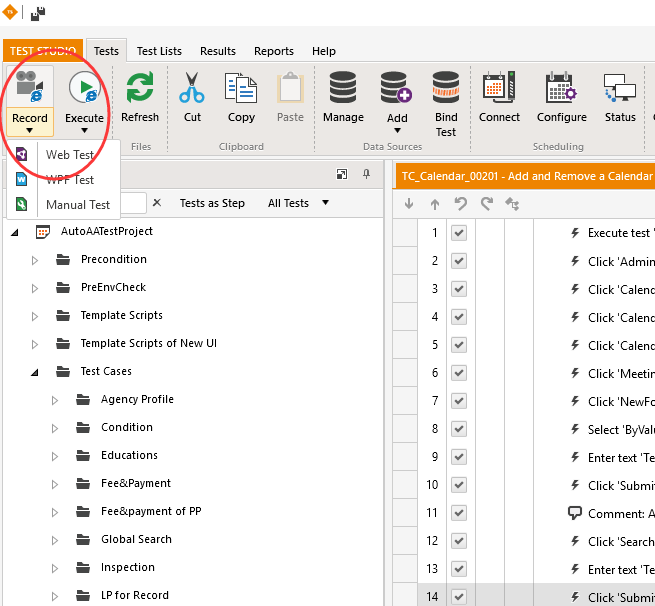Select step 12 Click 'Search' row

tap(524, 540)
